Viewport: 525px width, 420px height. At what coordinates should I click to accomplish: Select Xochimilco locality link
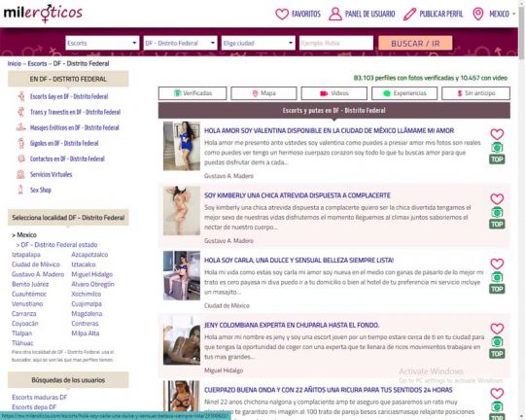(87, 294)
